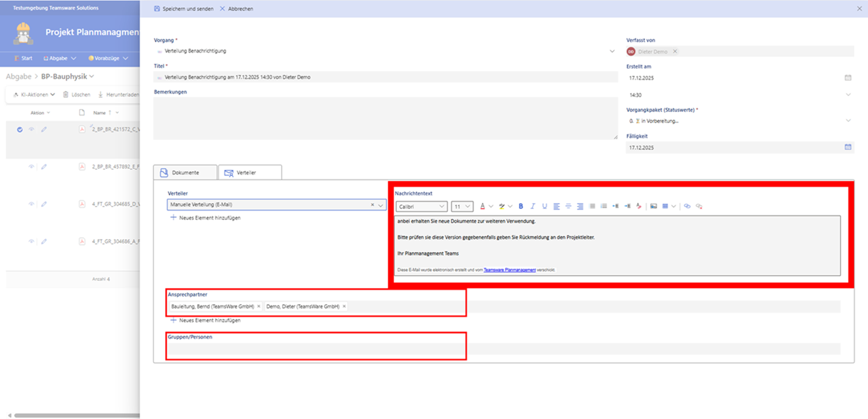
Task: Open the font color picker
Action: (x=483, y=206)
